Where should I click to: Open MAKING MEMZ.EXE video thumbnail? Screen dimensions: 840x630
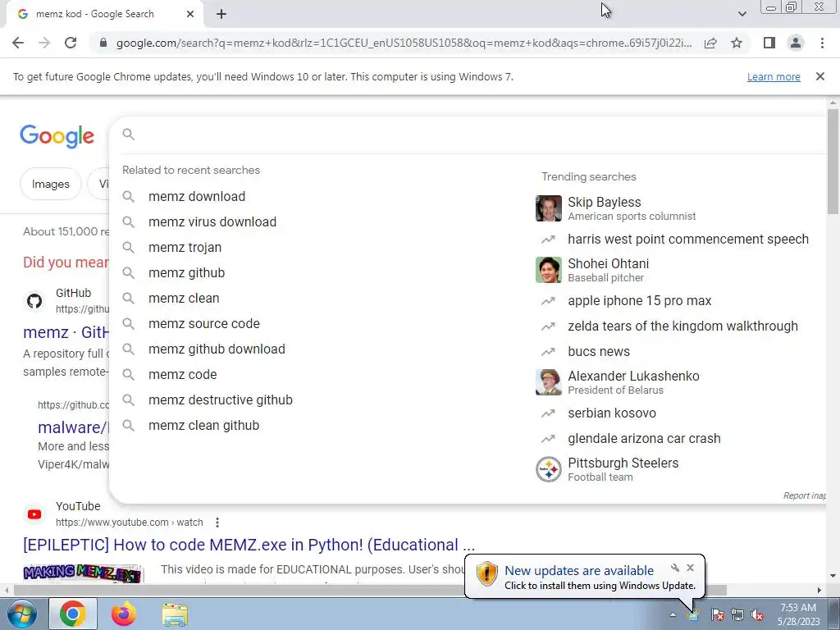click(83, 573)
